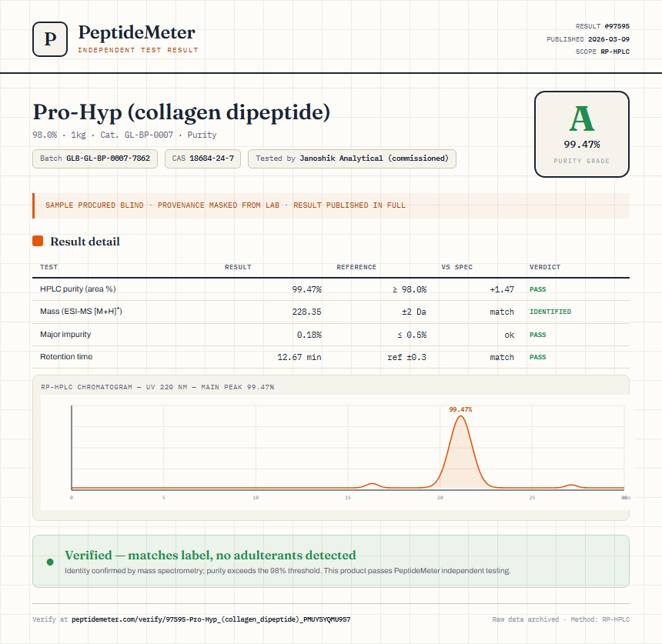Click the Tested by Janoshik Analytical chip
Viewport: 662px width, 644px height.
pos(352,158)
